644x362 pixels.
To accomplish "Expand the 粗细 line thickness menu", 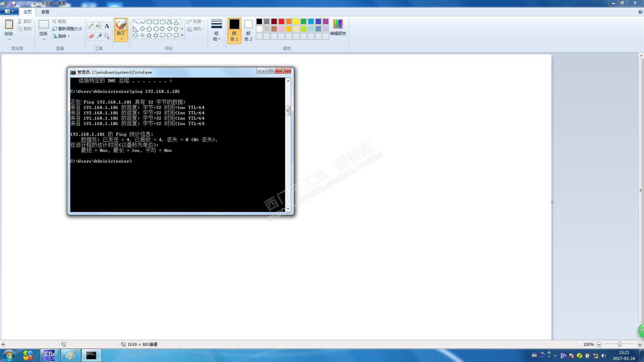I will [216, 30].
